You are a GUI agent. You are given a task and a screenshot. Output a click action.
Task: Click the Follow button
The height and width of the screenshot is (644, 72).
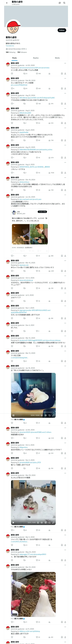click(62, 30)
